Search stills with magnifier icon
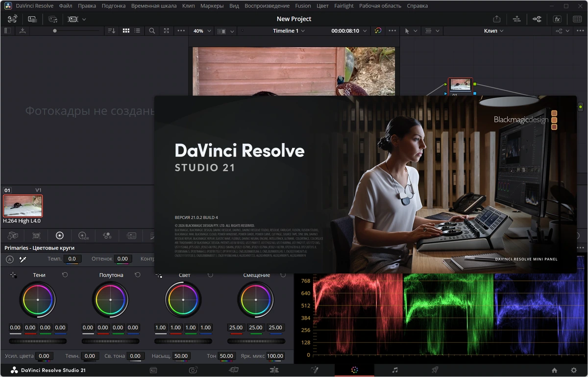Screen dimensions: 588x377 point(152,30)
